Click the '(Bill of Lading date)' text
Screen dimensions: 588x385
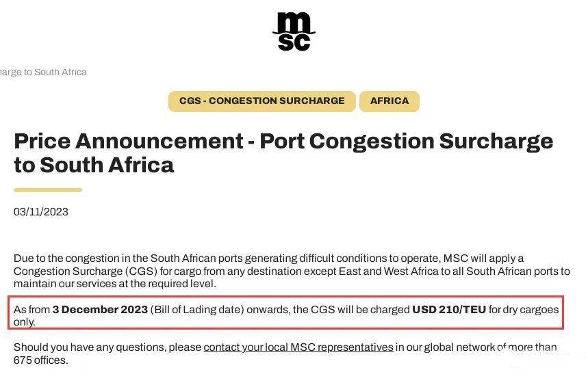(197, 309)
